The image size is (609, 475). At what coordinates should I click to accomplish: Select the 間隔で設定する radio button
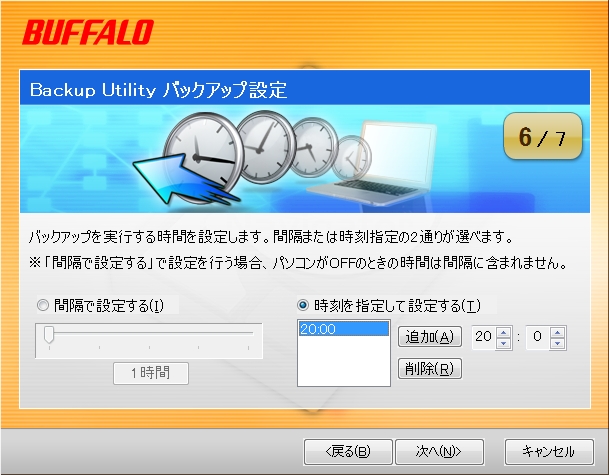(x=43, y=305)
